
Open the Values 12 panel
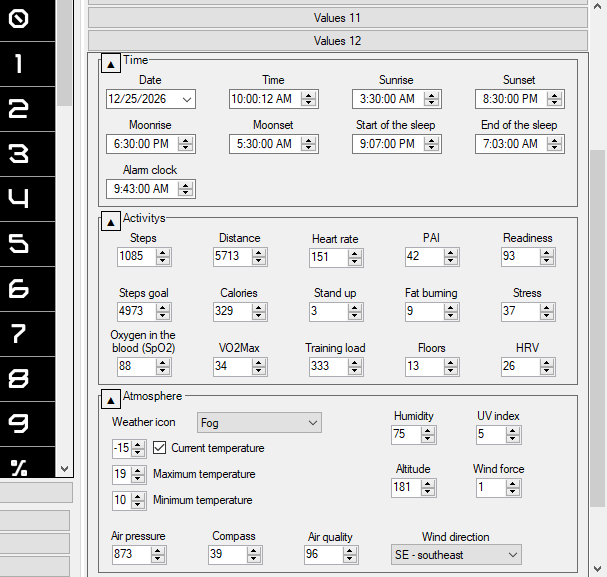point(338,41)
